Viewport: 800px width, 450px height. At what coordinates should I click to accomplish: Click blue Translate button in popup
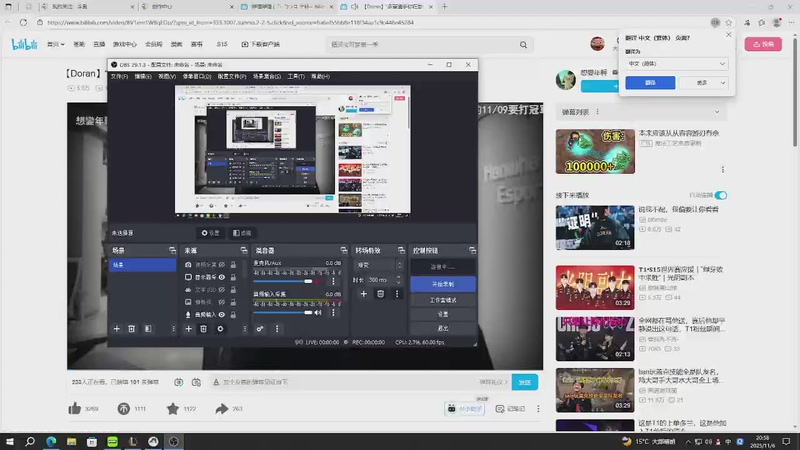click(x=650, y=83)
